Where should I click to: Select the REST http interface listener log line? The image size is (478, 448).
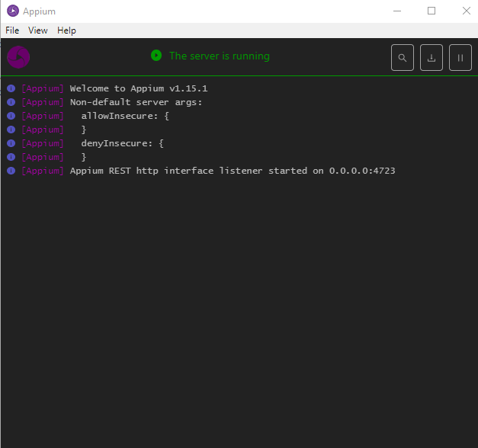click(x=233, y=171)
